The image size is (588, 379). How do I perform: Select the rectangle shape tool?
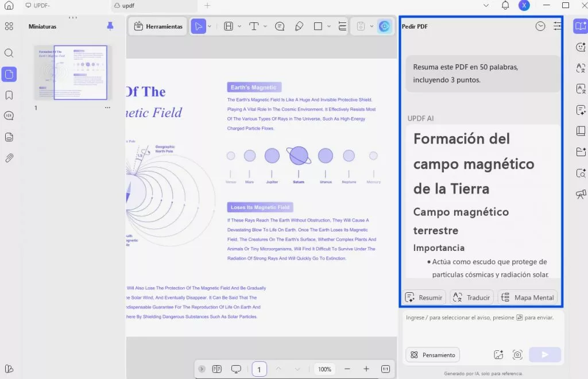click(318, 26)
